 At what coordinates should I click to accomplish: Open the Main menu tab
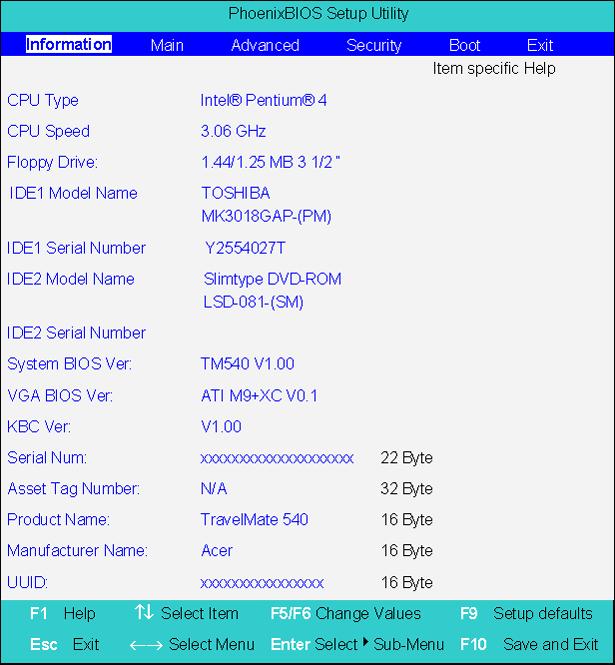pyautogui.click(x=167, y=45)
